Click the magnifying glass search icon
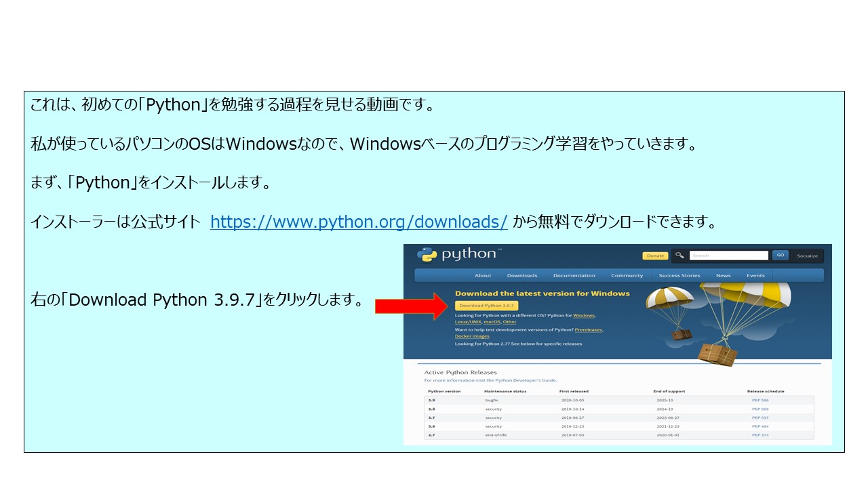The height and width of the screenshot is (488, 868). (679, 256)
